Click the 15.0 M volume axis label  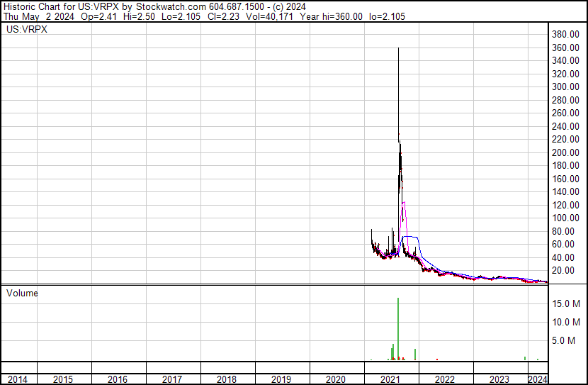[567, 303]
